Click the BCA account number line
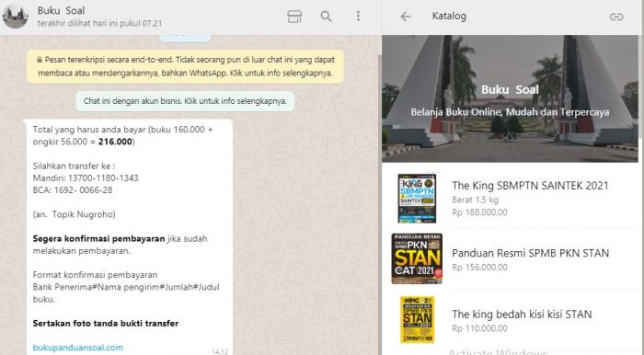Image resolution: width=644 pixels, height=355 pixels. point(73,190)
